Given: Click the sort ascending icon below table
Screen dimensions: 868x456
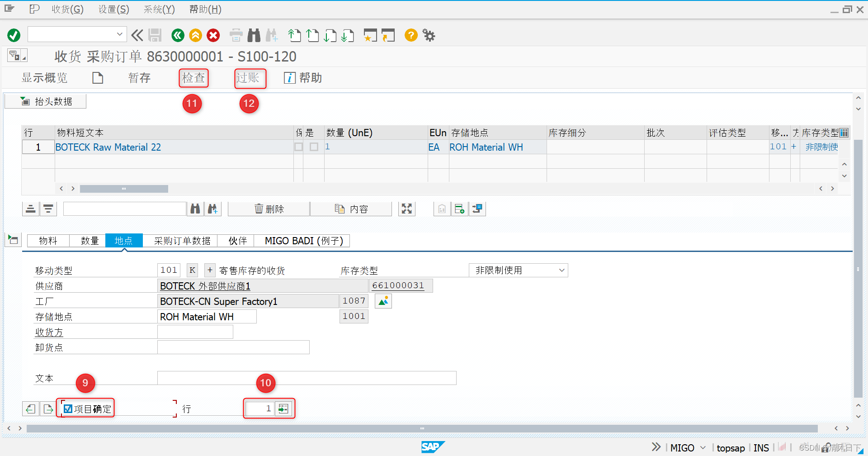Looking at the screenshot, I should pyautogui.click(x=31, y=209).
